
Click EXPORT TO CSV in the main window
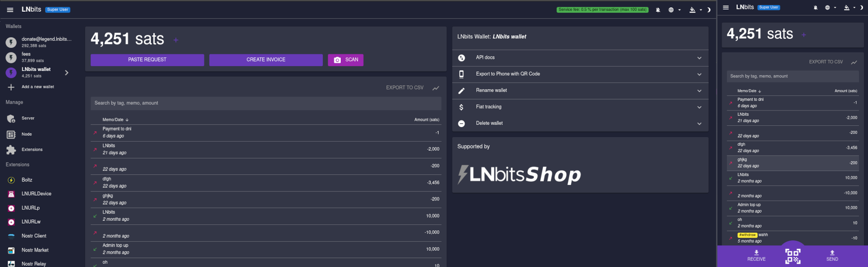click(405, 88)
